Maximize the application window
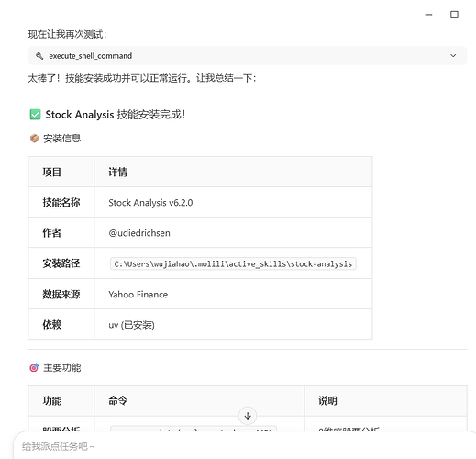The height and width of the screenshot is (459, 476). (x=454, y=15)
